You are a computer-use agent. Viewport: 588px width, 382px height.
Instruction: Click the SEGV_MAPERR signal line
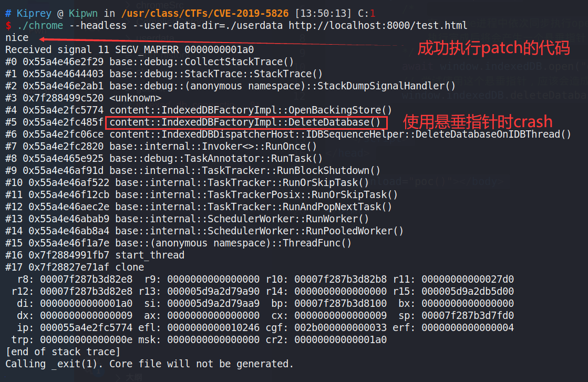(x=129, y=49)
